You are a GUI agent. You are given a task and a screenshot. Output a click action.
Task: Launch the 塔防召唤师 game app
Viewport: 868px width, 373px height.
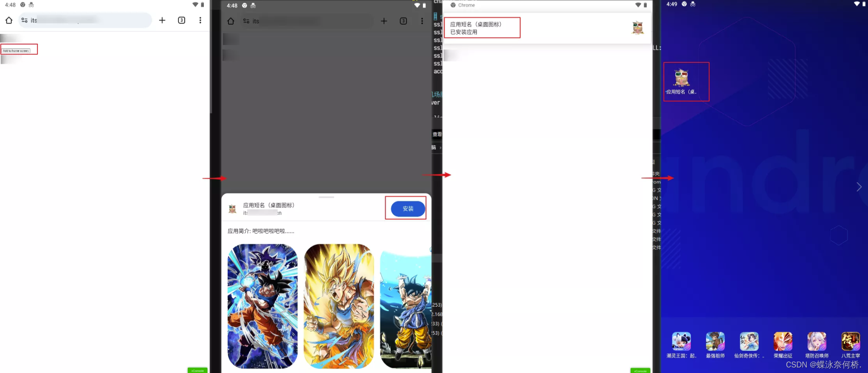click(x=817, y=345)
